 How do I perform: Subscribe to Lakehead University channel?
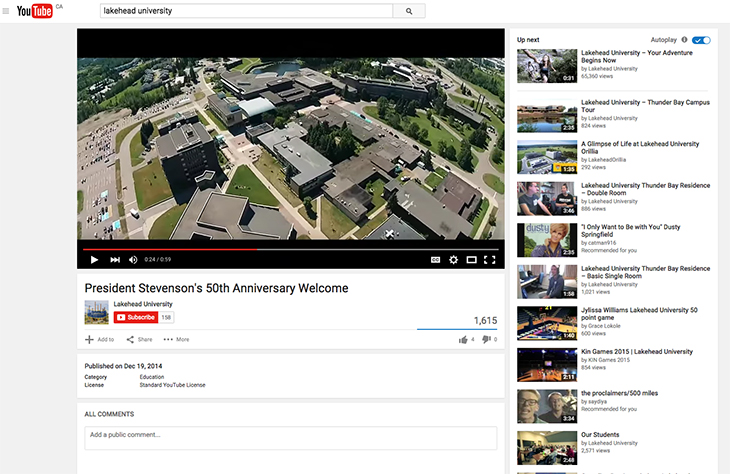[135, 317]
